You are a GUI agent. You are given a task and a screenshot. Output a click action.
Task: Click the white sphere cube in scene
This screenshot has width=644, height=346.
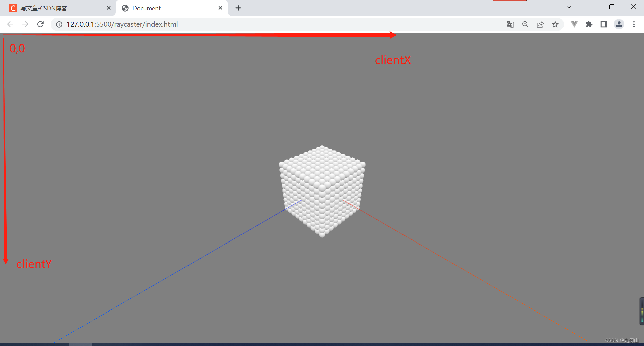(x=322, y=192)
